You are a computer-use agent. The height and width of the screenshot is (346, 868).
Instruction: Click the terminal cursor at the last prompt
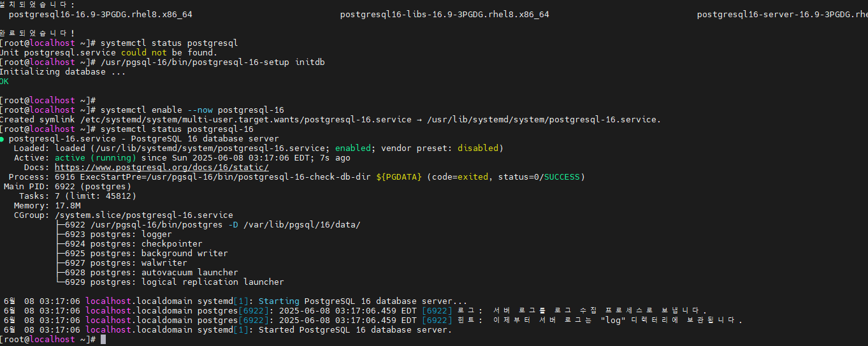pyautogui.click(x=103, y=340)
